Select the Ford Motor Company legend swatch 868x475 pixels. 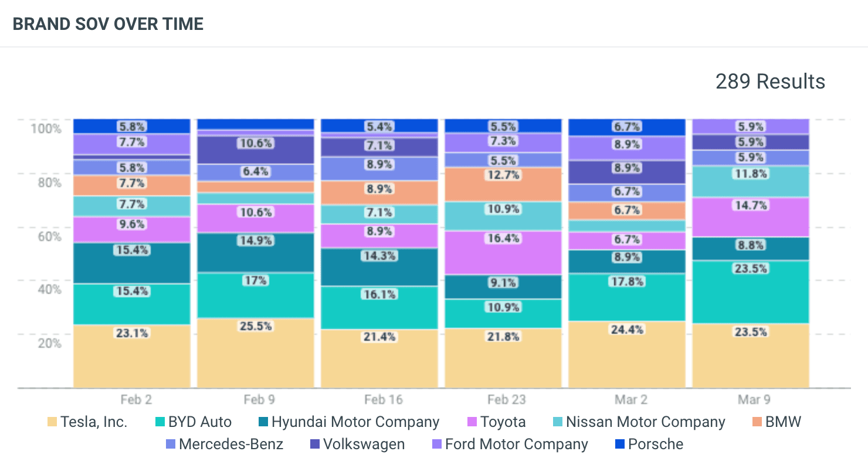[437, 445]
